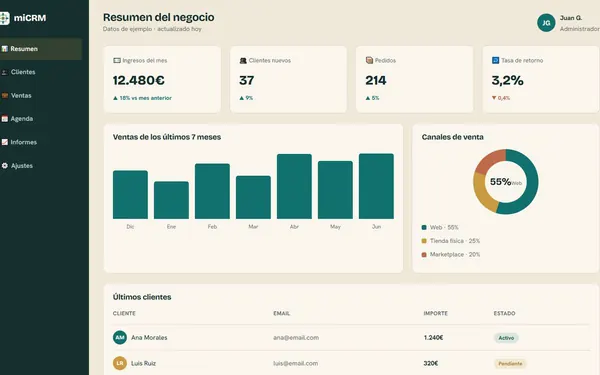The height and width of the screenshot is (375, 600).
Task: Open Ajustes in the sidebar
Action: [40, 166]
